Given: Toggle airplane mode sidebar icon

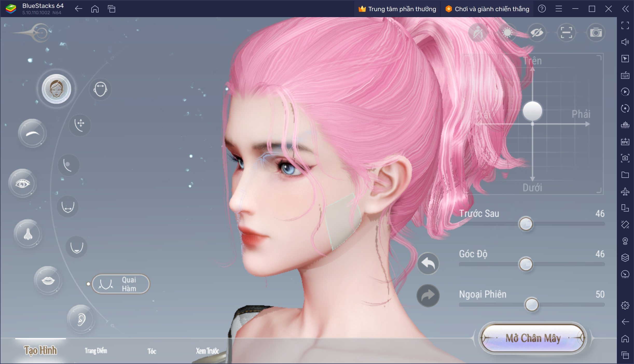Looking at the screenshot, I should (x=625, y=191).
